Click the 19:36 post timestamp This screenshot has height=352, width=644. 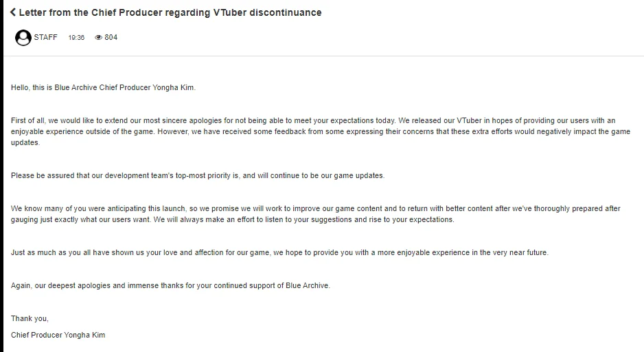[x=76, y=37]
